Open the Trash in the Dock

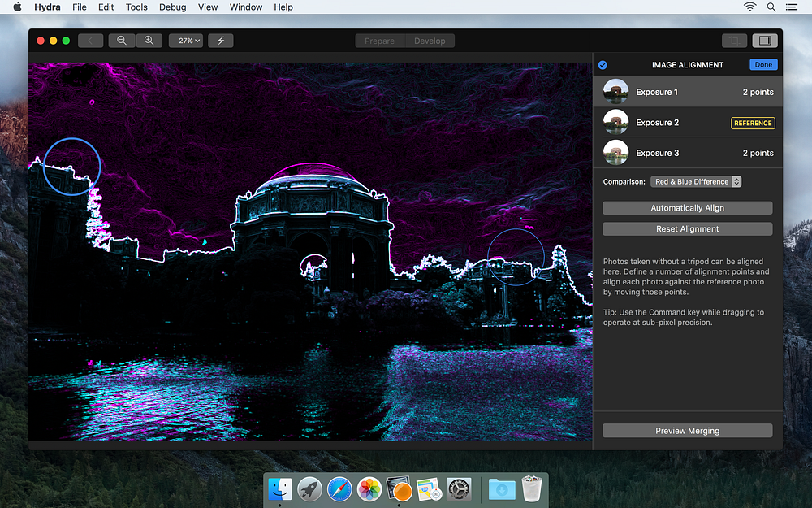click(531, 488)
